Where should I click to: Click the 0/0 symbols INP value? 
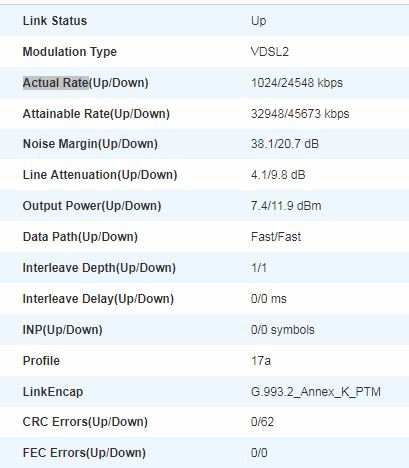coord(283,330)
